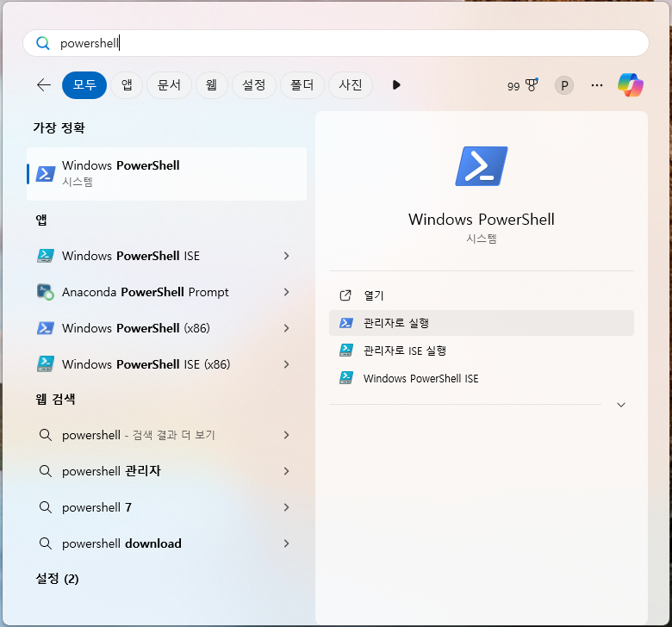Open the rewards trophy icon showing 99

coord(522,85)
